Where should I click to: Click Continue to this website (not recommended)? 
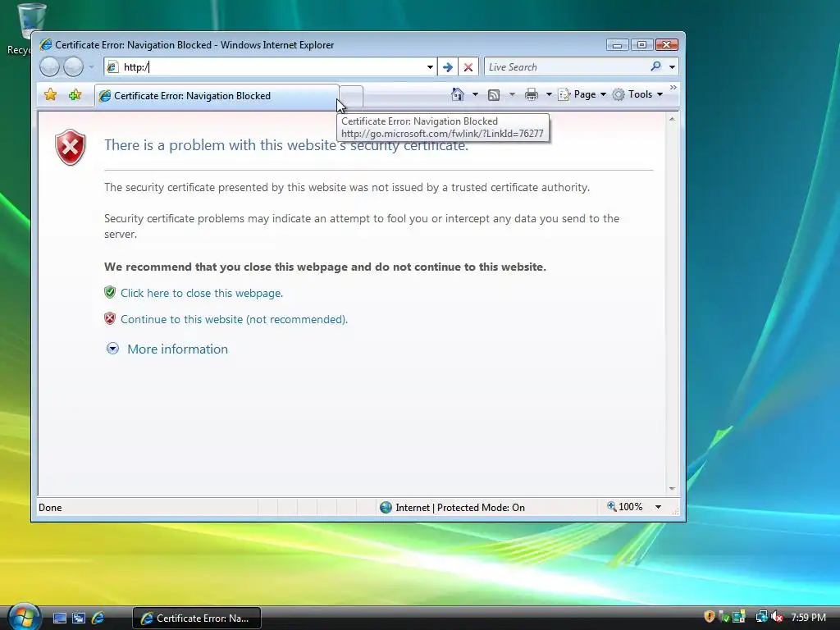coord(234,319)
